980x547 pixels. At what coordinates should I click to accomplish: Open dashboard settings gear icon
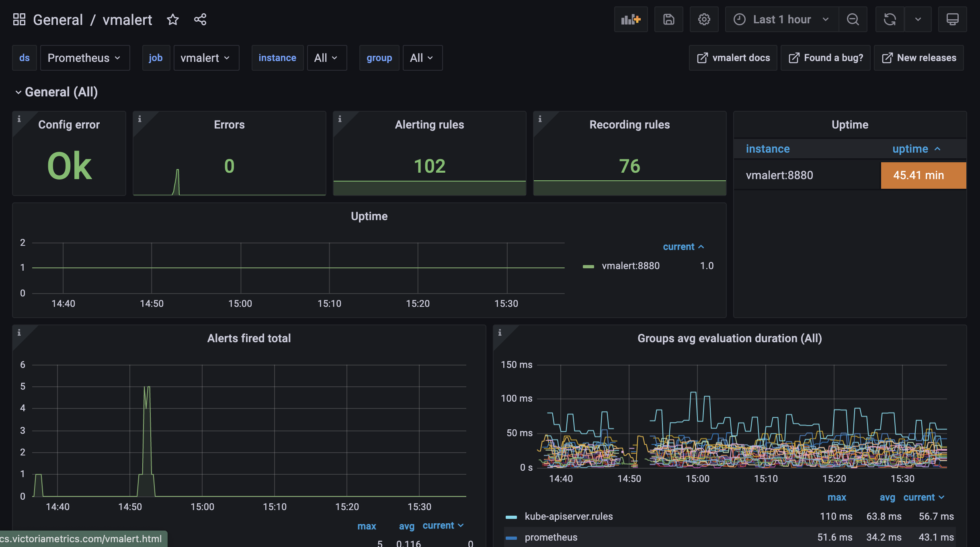pyautogui.click(x=704, y=19)
